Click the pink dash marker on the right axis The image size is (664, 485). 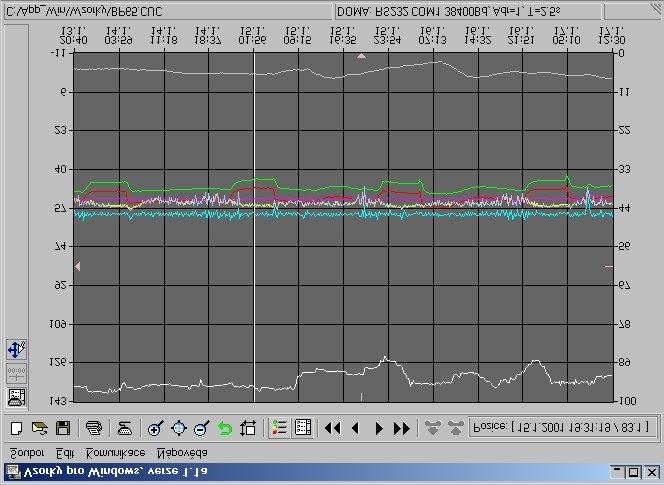click(x=609, y=267)
